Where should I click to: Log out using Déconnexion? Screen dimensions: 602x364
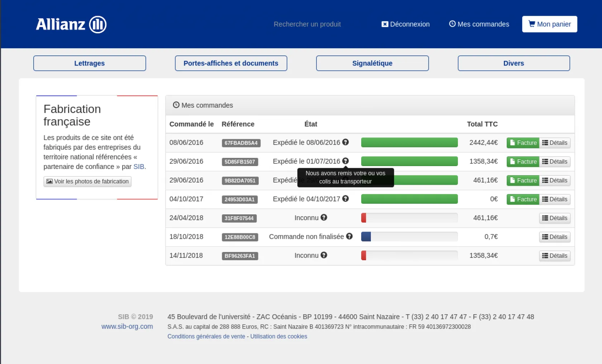click(x=405, y=24)
